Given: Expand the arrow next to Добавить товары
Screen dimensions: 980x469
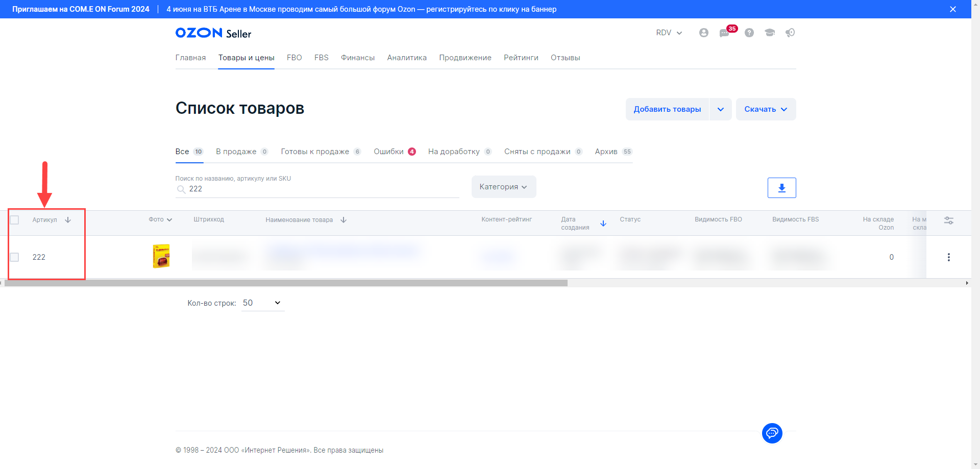Looking at the screenshot, I should [720, 109].
